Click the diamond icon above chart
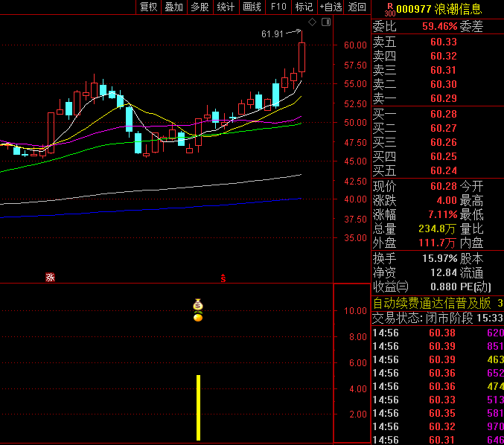 (x=312, y=22)
